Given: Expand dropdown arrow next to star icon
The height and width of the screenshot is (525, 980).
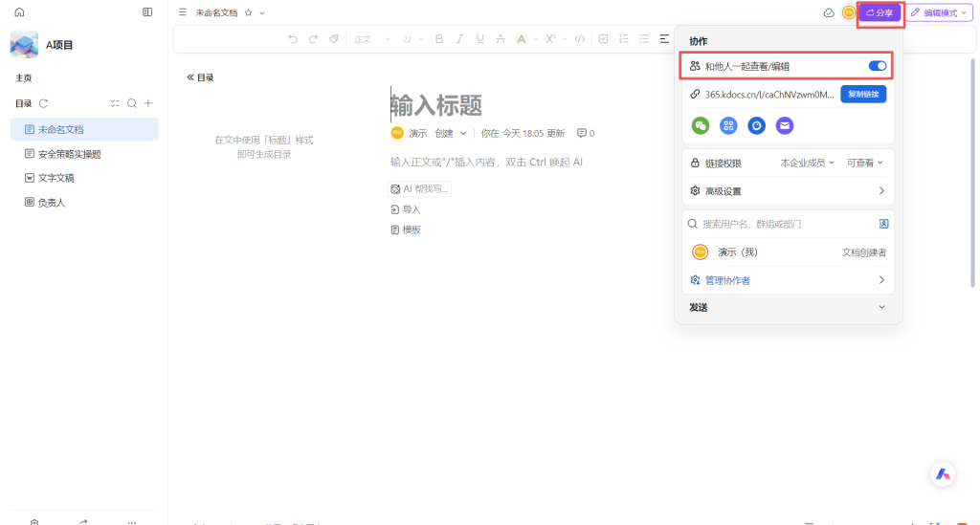Looking at the screenshot, I should 262,12.
